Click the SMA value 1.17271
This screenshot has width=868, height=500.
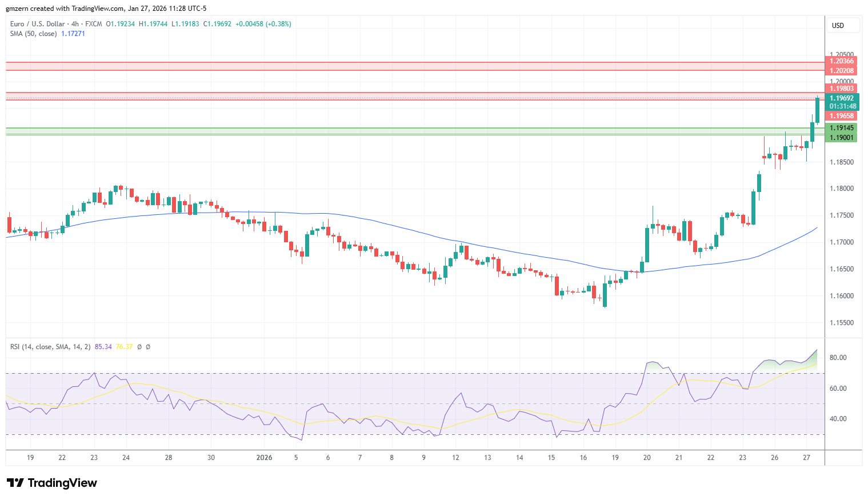click(x=73, y=34)
